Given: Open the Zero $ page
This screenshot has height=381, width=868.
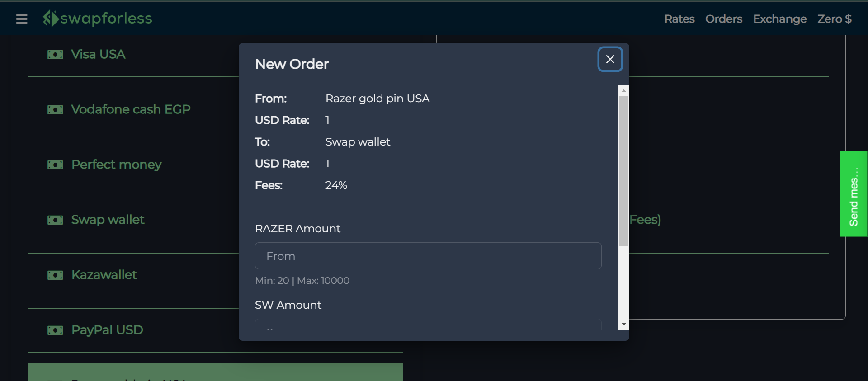Looking at the screenshot, I should 834,19.
